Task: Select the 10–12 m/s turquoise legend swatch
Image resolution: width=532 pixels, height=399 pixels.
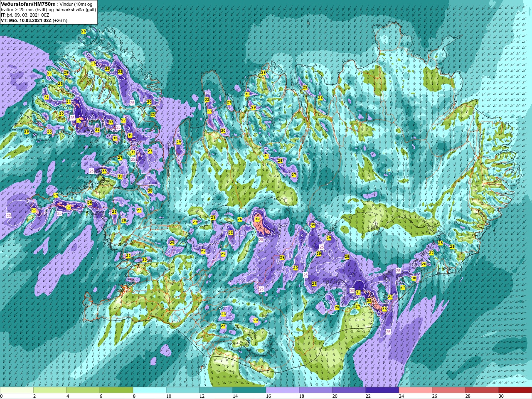Action: tap(183, 390)
